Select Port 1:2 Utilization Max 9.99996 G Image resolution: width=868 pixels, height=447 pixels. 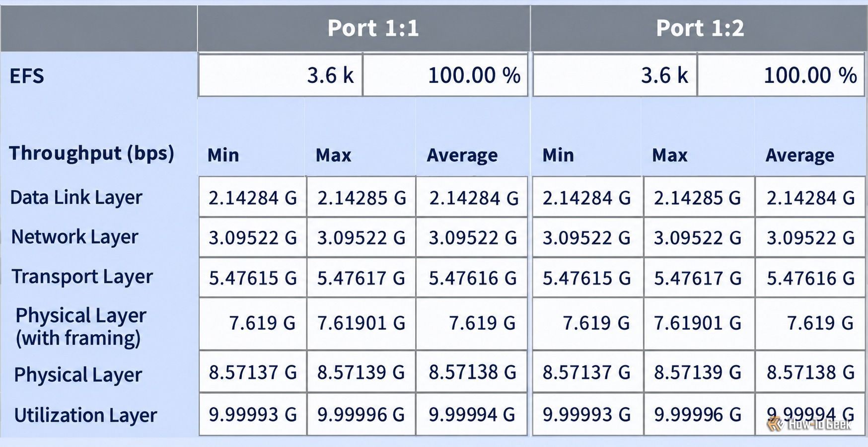click(x=699, y=414)
